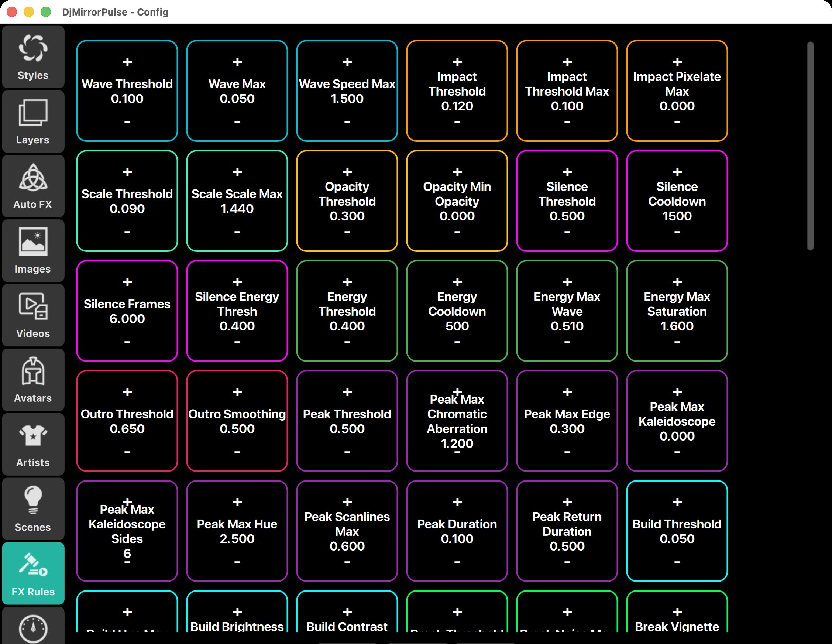Decrease Silence Threshold value

coord(567,232)
